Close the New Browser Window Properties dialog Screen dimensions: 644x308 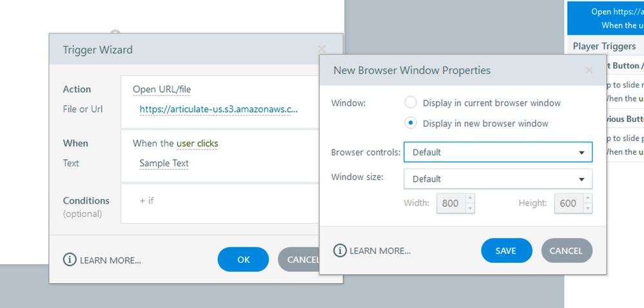tap(589, 70)
